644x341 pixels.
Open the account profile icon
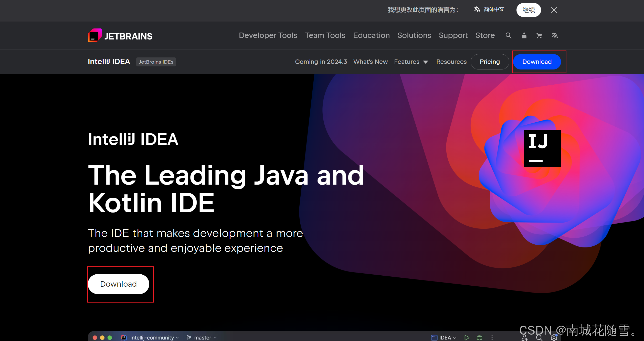tap(524, 36)
